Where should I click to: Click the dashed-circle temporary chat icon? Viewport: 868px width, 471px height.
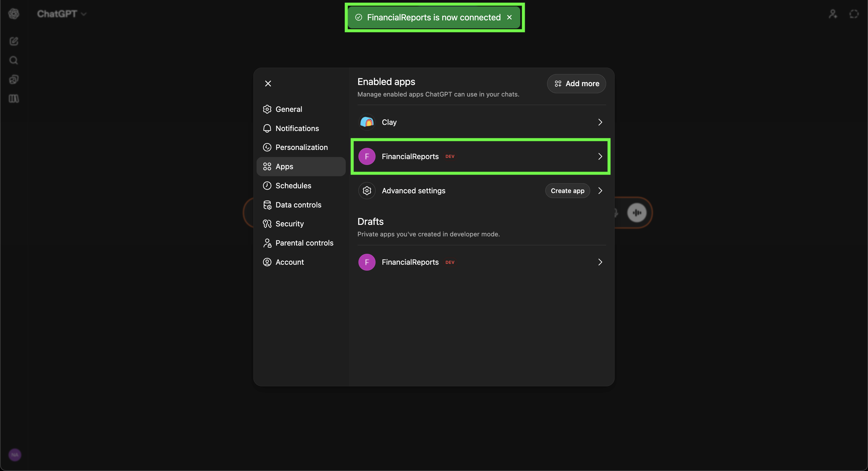(854, 14)
